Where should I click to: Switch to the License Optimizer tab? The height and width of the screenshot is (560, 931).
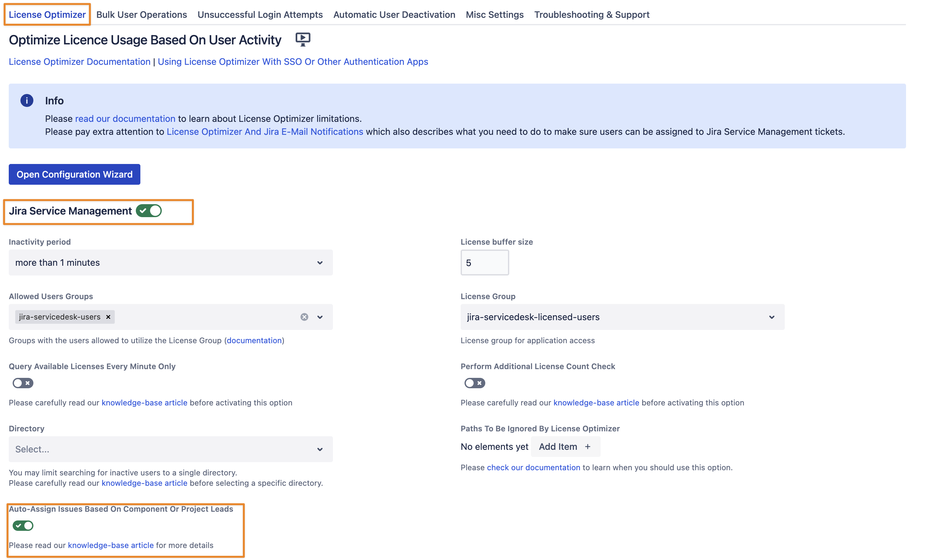47,14
